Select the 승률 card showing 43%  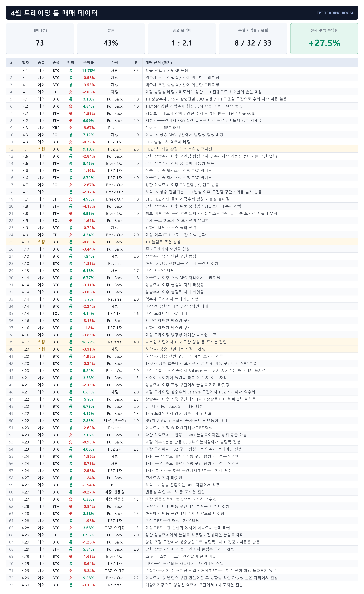111,39
